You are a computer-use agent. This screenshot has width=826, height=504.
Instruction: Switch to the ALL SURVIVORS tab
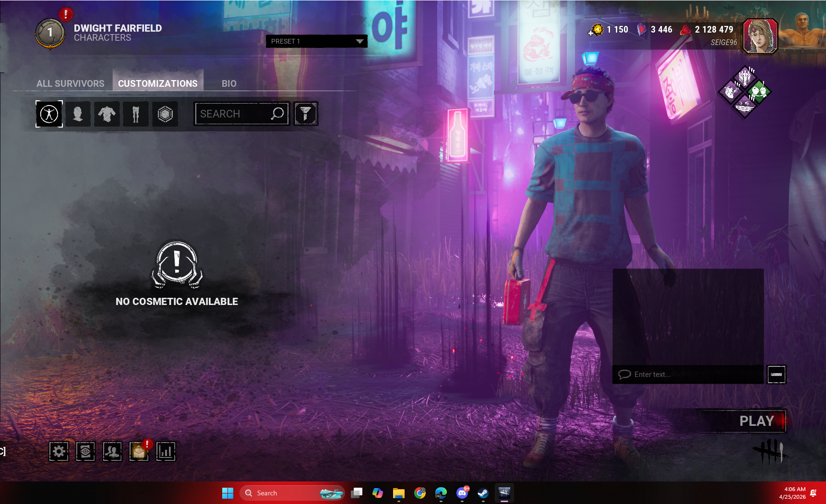[70, 83]
